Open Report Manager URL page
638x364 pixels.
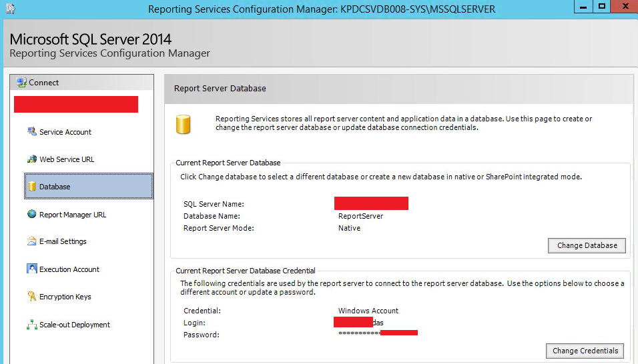click(73, 215)
